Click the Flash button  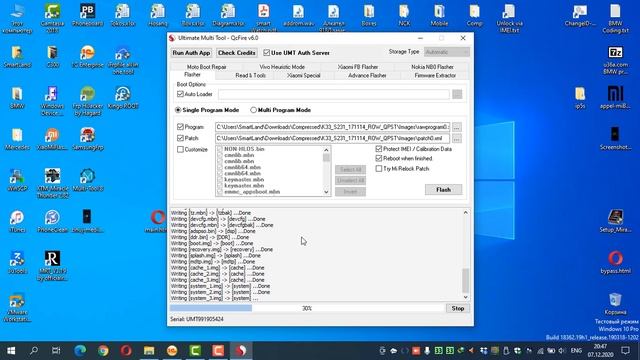(443, 190)
